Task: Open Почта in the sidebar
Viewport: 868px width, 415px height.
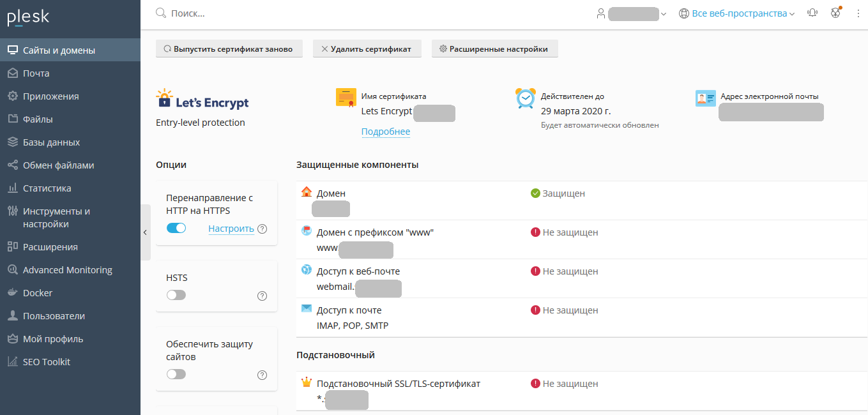Action: 36,73
